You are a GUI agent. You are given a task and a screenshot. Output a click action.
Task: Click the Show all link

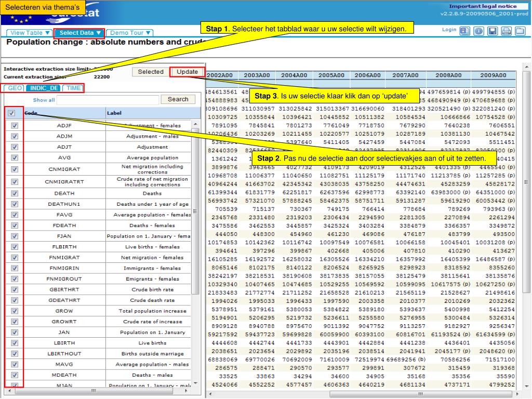click(44, 100)
